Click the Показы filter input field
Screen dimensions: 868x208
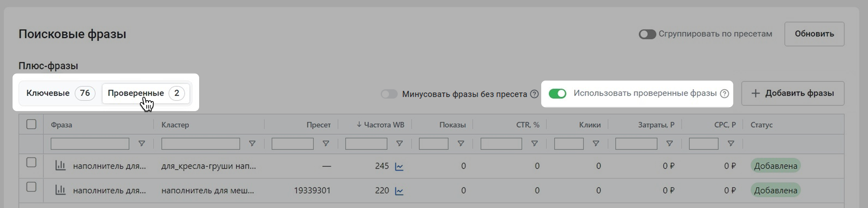pos(434,144)
